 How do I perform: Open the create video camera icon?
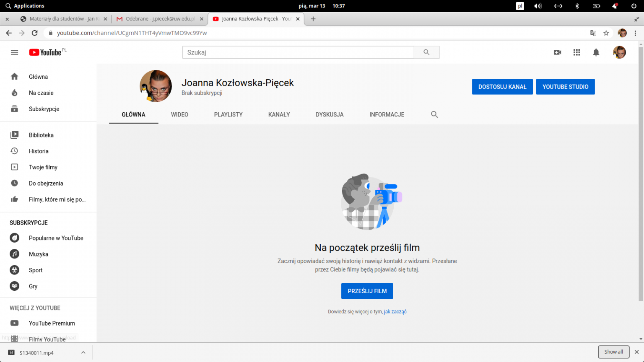[557, 52]
